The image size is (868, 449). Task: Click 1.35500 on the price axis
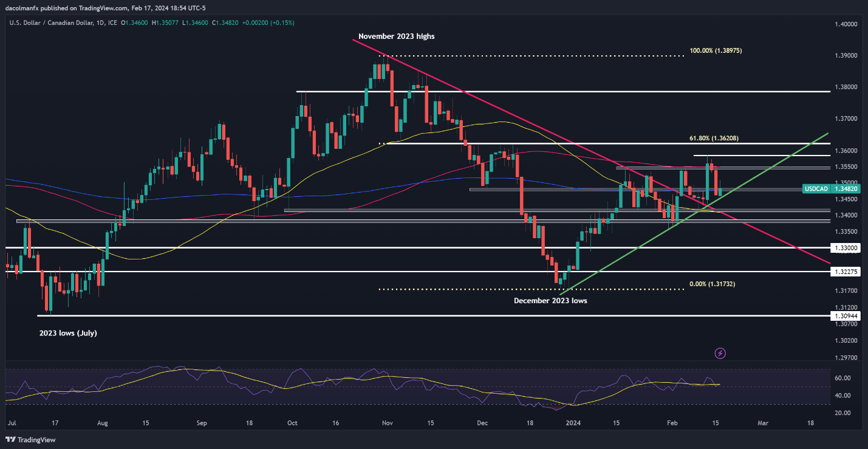(845, 167)
